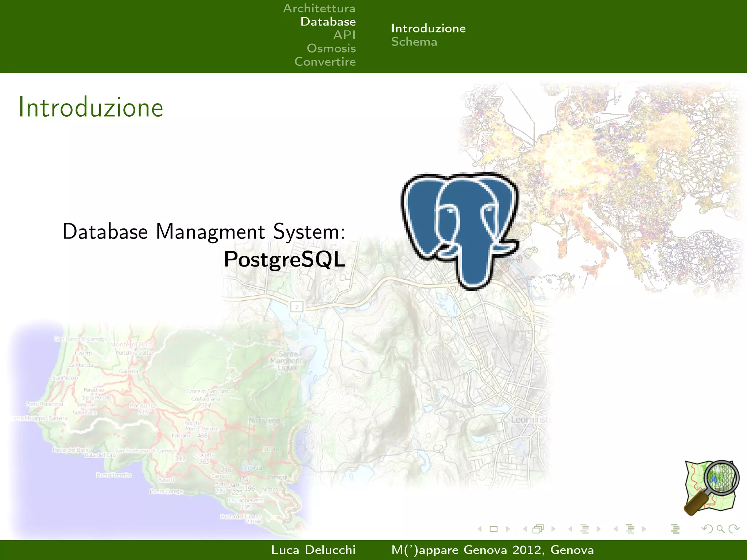Viewport: 747px width, 560px height.
Task: Open the Convertire section
Action: coord(325,62)
